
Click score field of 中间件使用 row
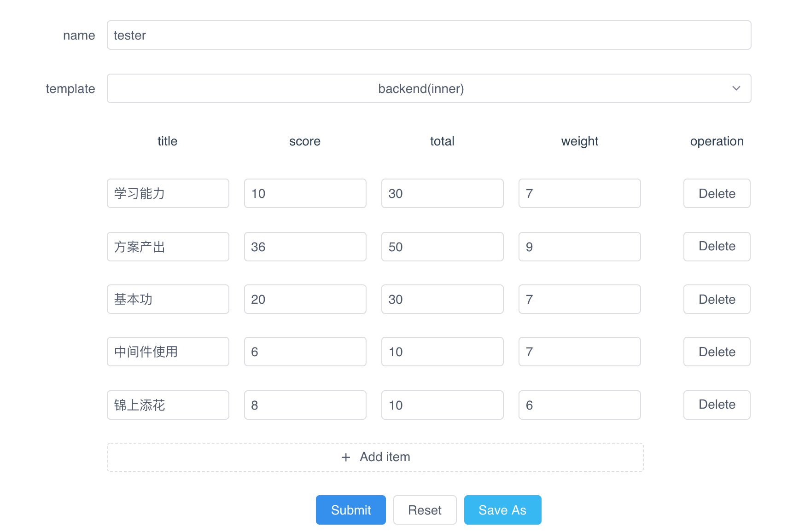coord(305,352)
